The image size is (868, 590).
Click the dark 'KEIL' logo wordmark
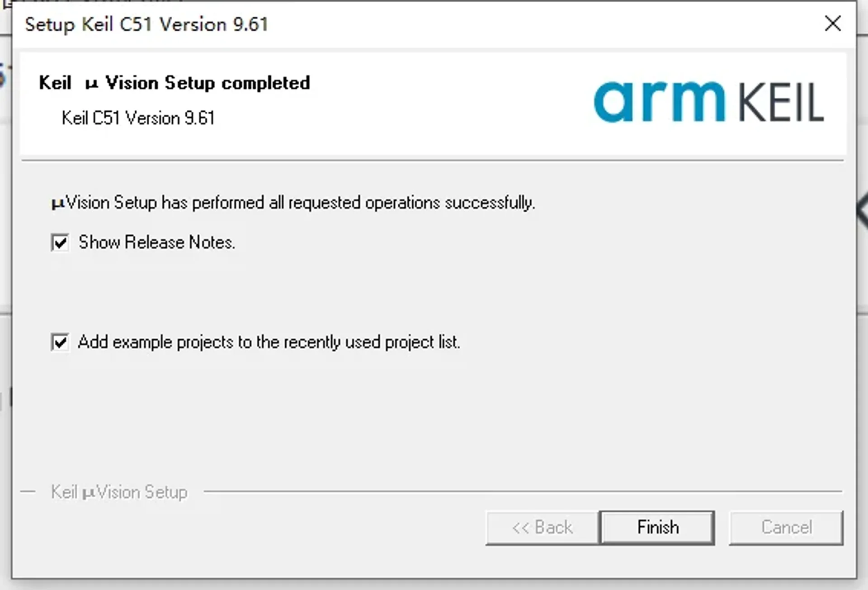(x=781, y=103)
